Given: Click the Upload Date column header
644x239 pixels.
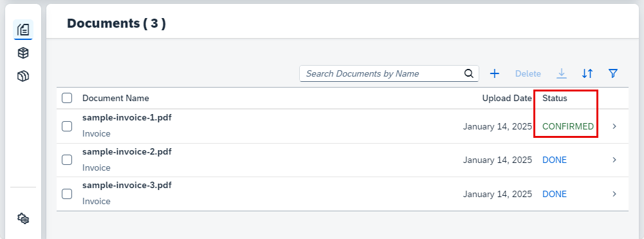Looking at the screenshot, I should [507, 98].
